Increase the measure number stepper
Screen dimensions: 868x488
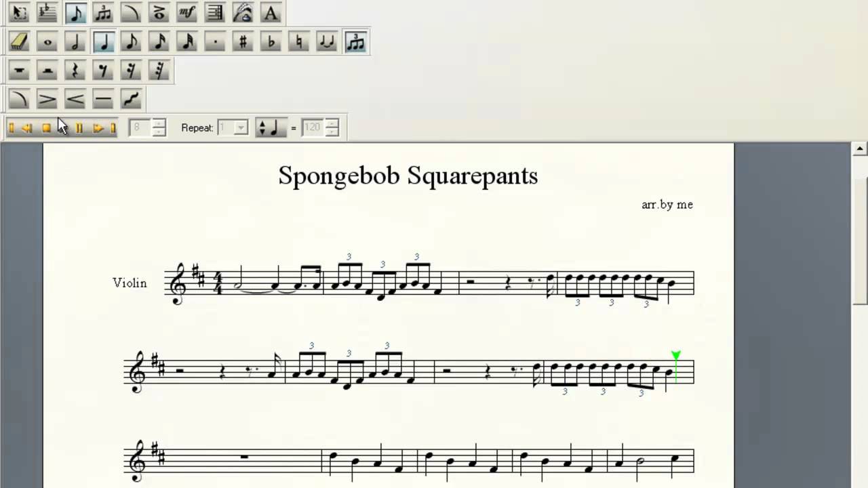(x=159, y=123)
